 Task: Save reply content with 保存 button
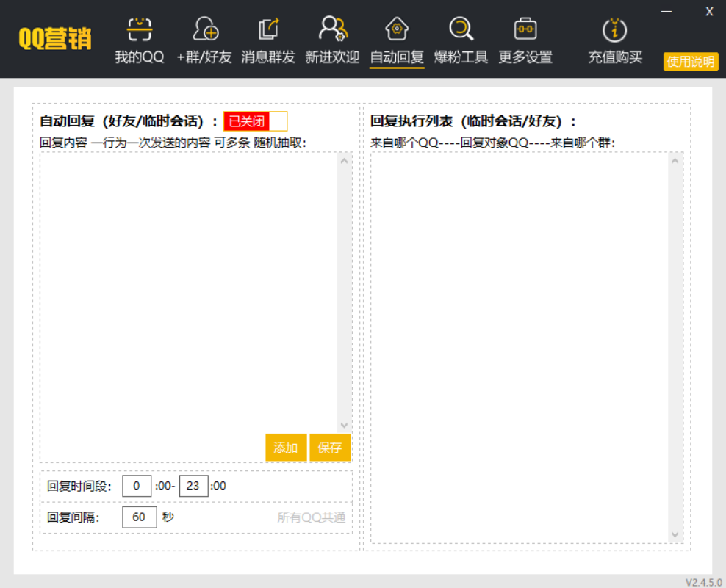330,448
